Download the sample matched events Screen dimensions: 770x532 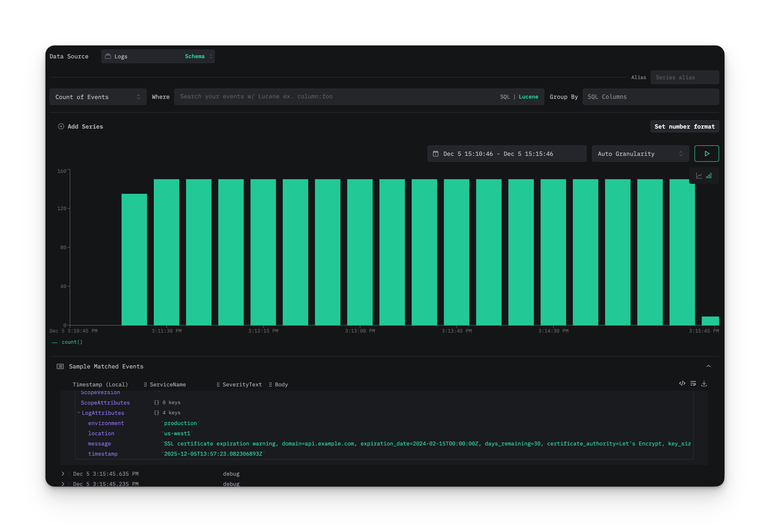pyautogui.click(x=704, y=383)
